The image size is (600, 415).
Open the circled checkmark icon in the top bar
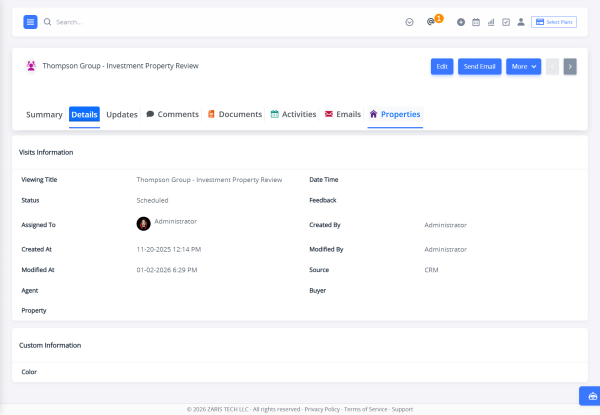[x=409, y=22]
